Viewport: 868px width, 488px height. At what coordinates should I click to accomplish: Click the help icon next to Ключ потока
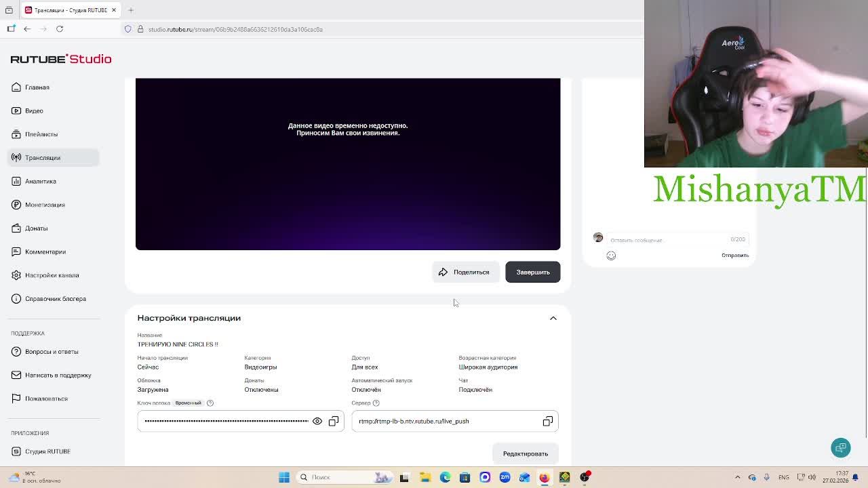coord(210,403)
